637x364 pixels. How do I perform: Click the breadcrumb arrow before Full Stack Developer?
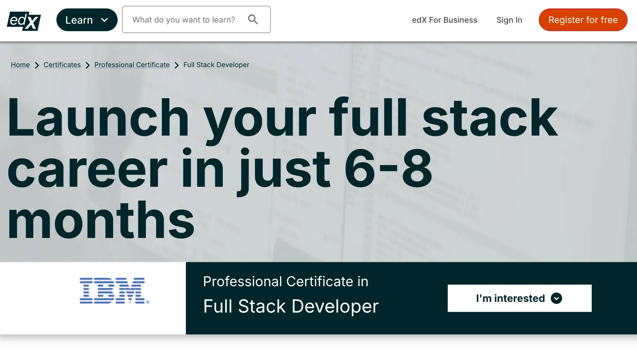coord(176,65)
